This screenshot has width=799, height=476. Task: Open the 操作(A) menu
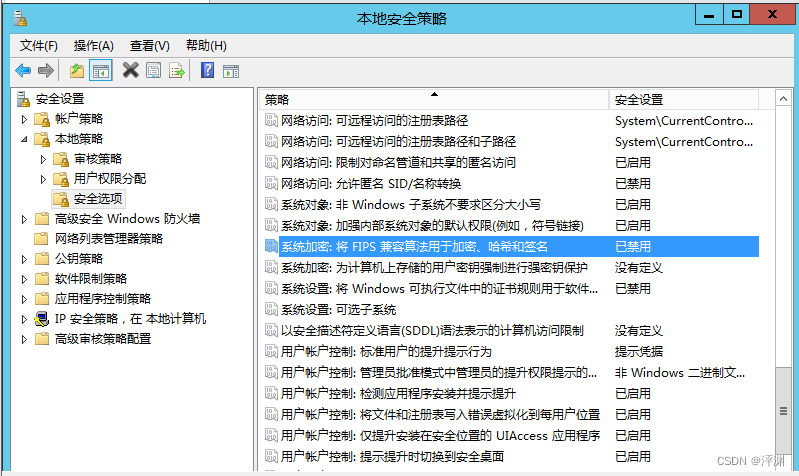94,46
